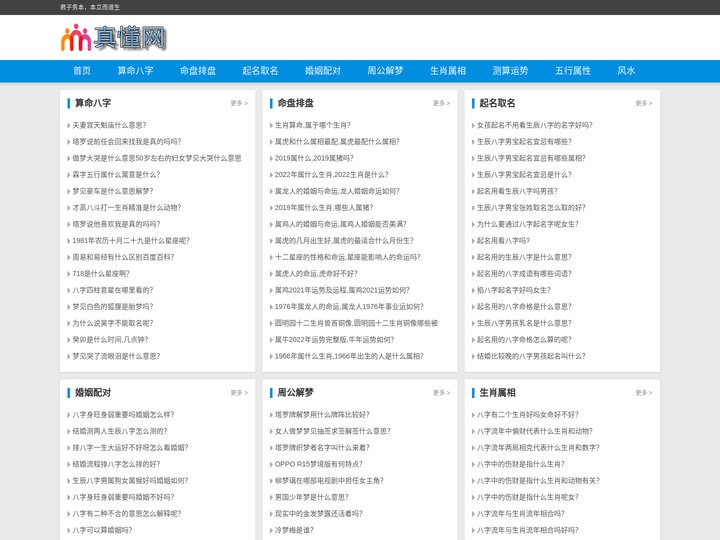This screenshot has width=720, height=540.
Task: Show more in the 命盘排盘 panel
Action: tap(441, 103)
